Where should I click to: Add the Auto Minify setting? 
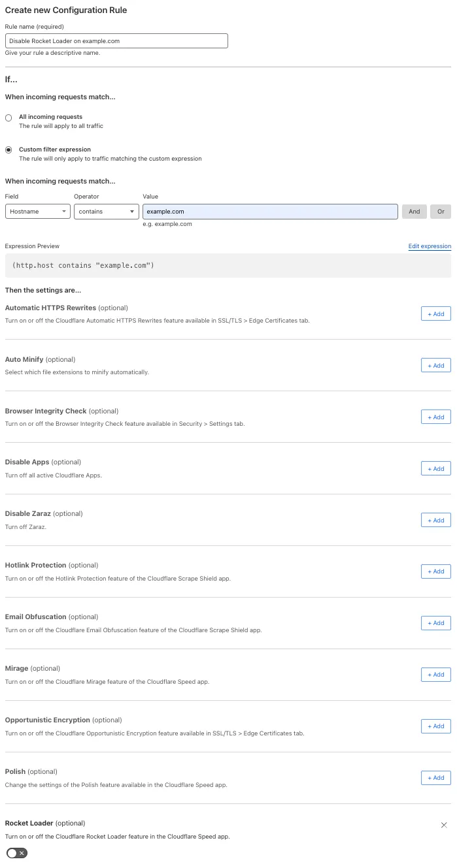point(435,366)
